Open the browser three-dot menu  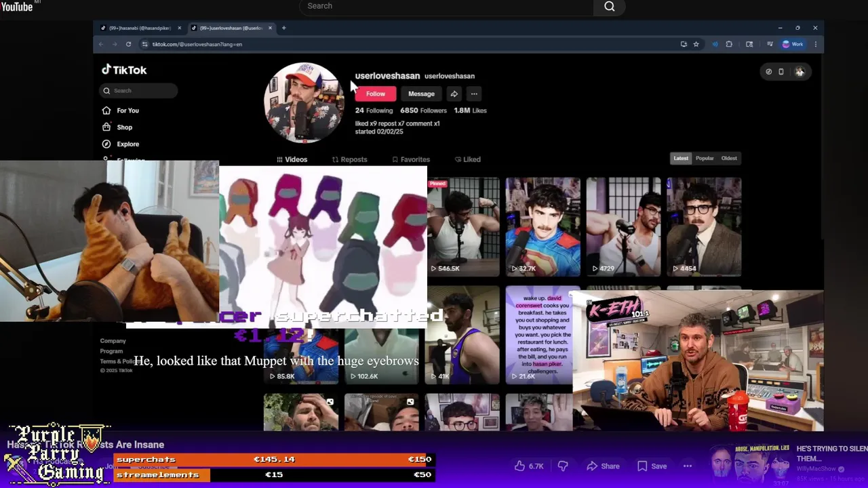(815, 44)
